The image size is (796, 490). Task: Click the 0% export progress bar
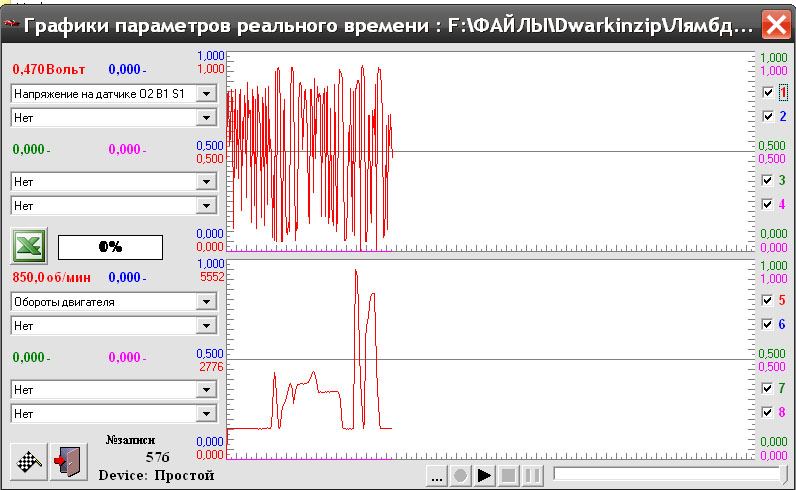click(x=111, y=247)
